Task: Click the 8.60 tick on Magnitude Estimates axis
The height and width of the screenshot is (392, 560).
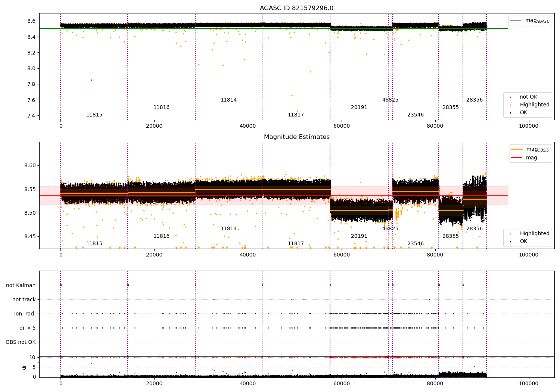Action: pyautogui.click(x=30, y=166)
